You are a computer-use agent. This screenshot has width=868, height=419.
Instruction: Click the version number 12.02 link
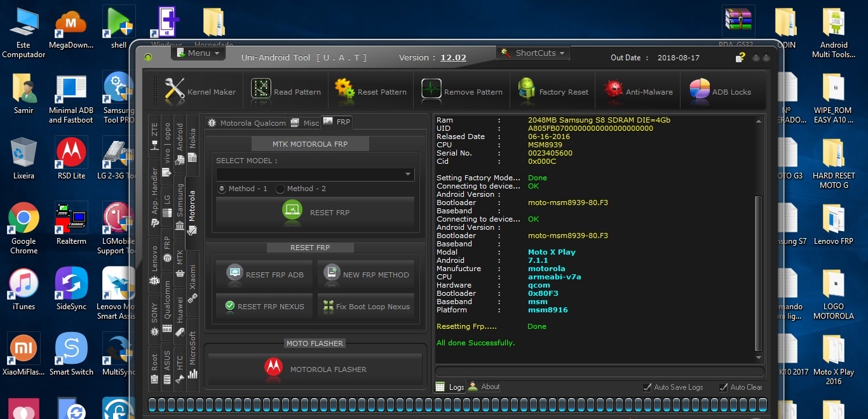[x=453, y=58]
